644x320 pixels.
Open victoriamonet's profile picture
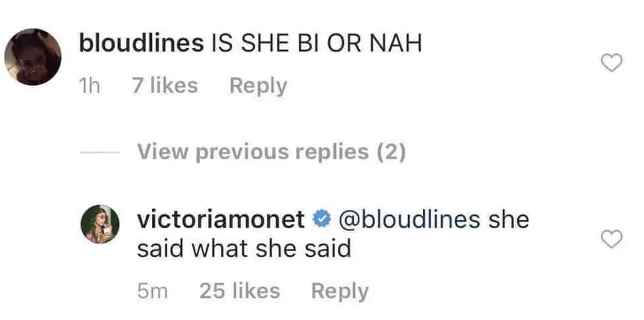100,224
